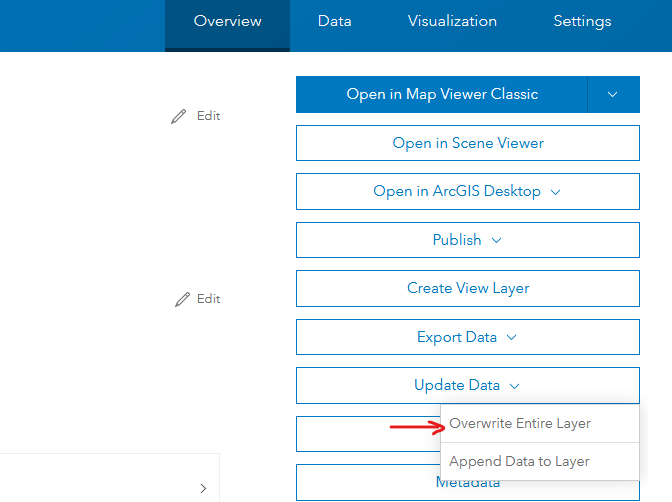The height and width of the screenshot is (502, 672).
Task: Click the upper pencil Edit icon
Action: click(179, 116)
